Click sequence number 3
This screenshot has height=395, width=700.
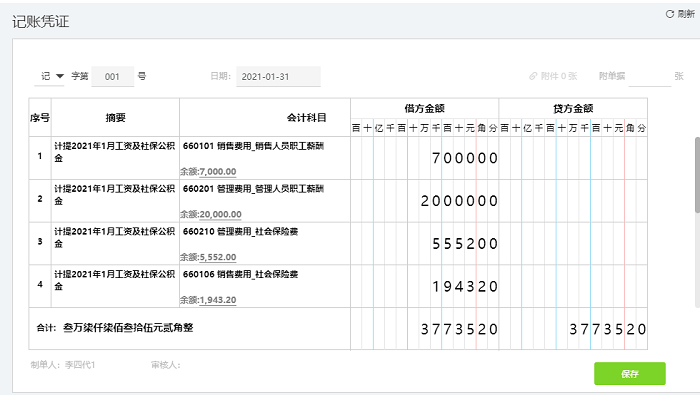(40, 241)
